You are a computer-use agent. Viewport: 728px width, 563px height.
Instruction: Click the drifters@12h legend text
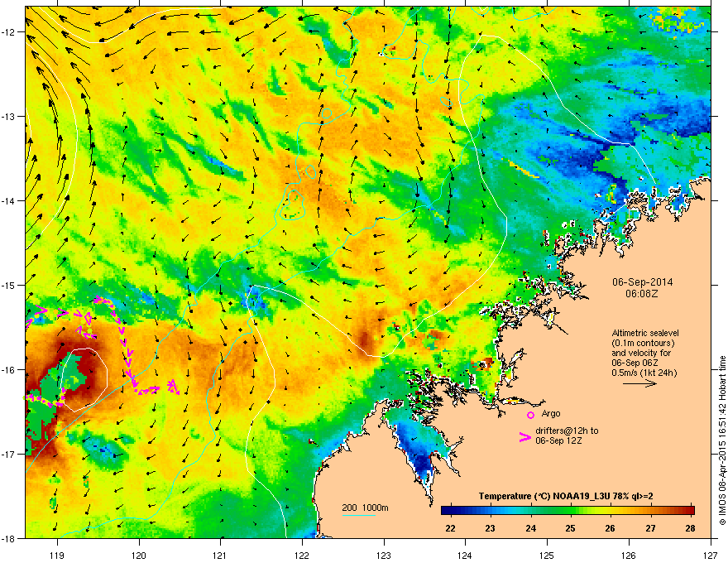point(567,431)
